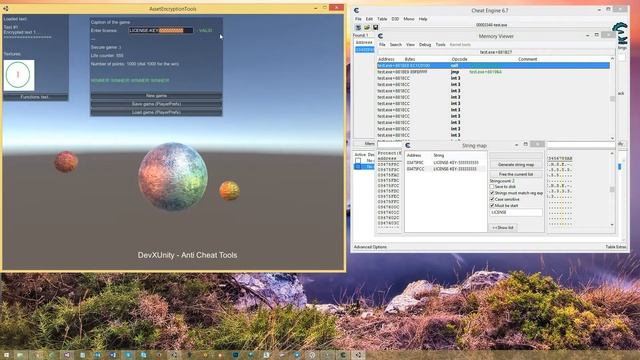640x360 pixels.
Task: Open the Mono menu in Cheat Engine
Action: click(409, 19)
